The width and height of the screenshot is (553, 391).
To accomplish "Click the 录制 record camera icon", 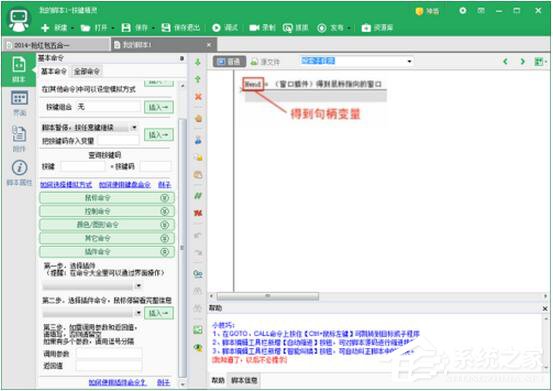I will point(254,28).
